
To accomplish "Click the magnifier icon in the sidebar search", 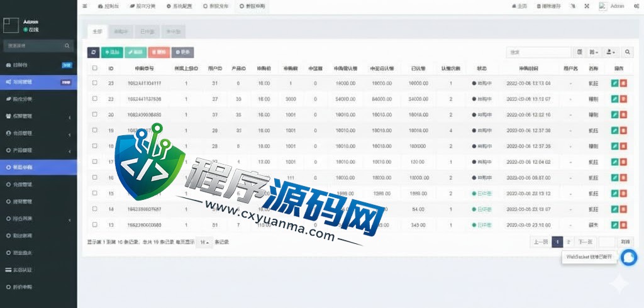I will (67, 46).
